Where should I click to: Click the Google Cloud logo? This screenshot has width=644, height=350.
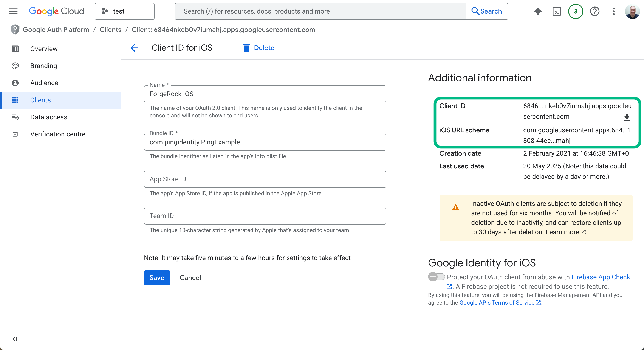tap(56, 11)
